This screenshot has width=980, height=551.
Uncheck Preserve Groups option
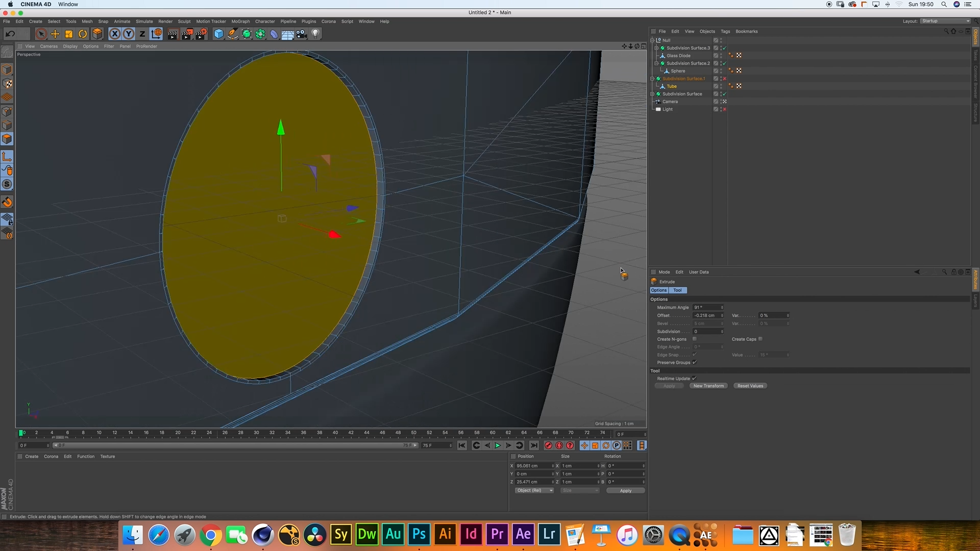pos(694,362)
